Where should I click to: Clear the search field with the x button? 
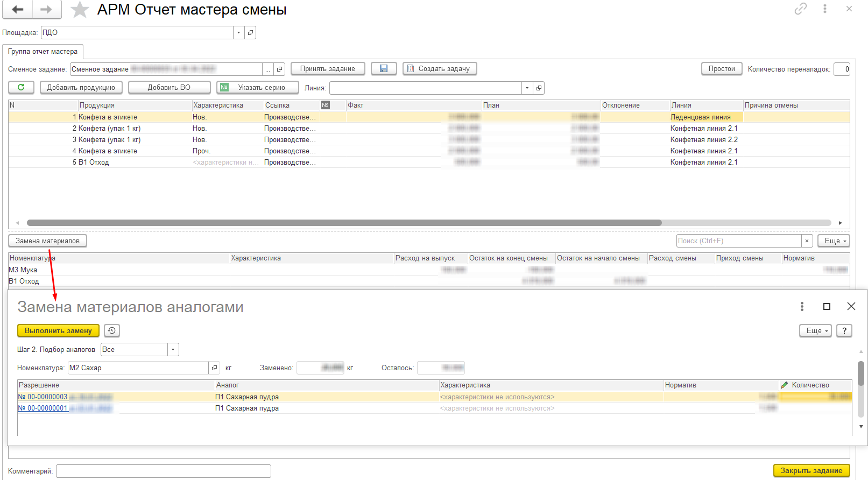(x=807, y=241)
